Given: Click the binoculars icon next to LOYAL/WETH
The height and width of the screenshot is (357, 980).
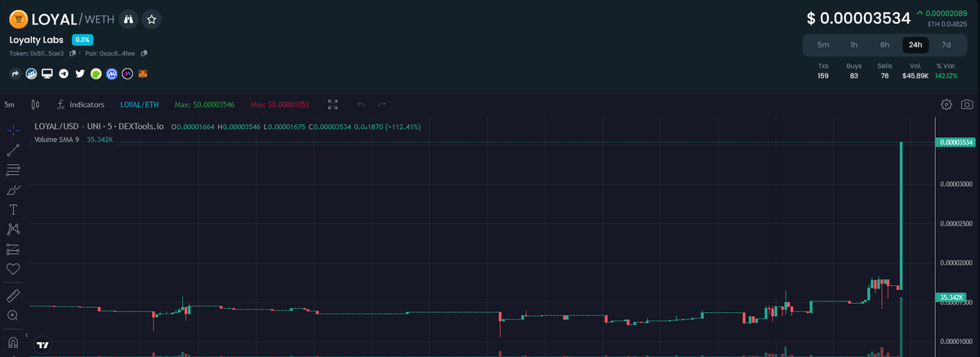Looking at the screenshot, I should (x=128, y=19).
